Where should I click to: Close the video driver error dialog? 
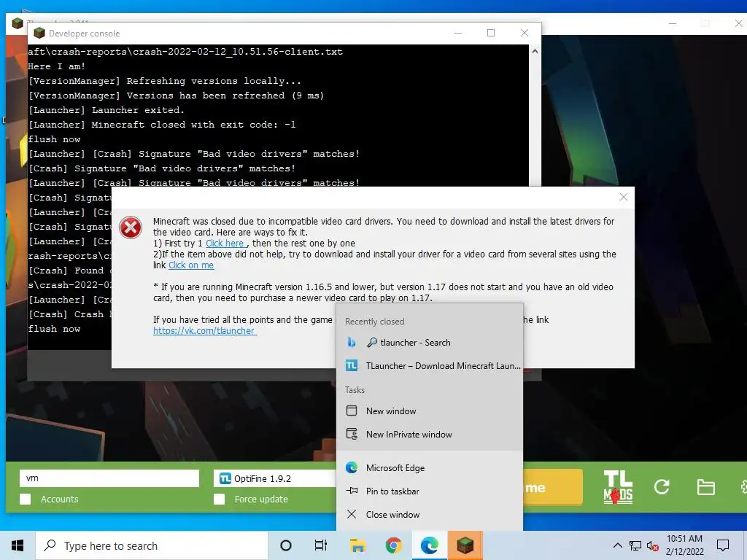click(x=623, y=197)
